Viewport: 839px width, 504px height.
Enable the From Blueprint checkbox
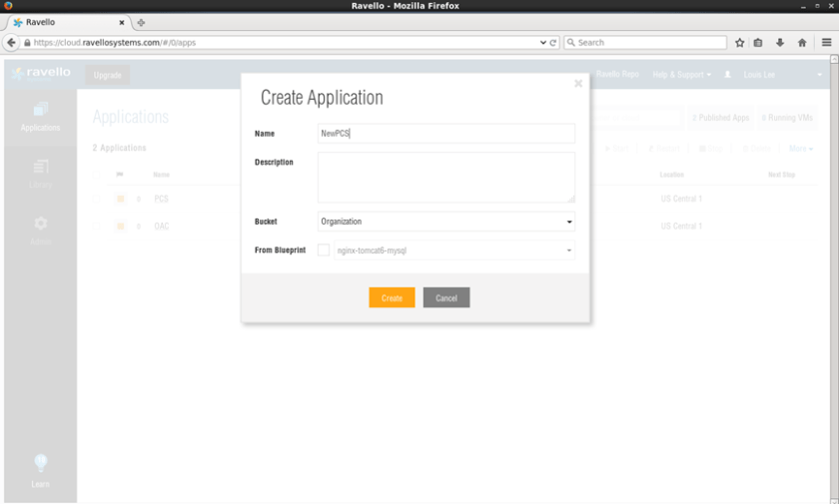click(x=324, y=251)
